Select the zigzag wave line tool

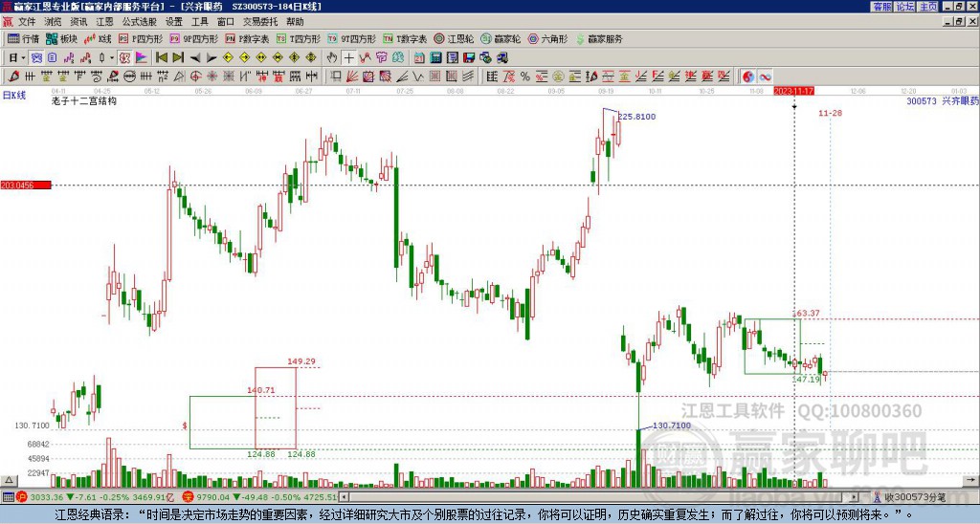[x=418, y=76]
